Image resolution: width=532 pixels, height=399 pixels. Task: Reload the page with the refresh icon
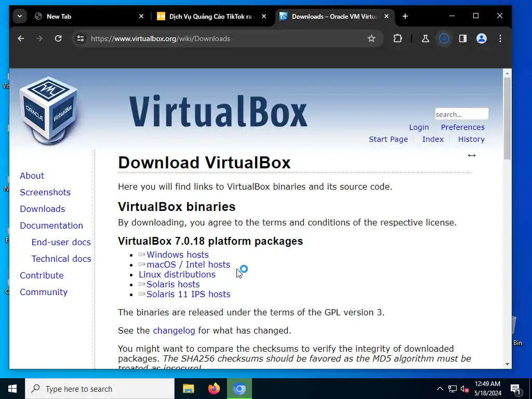click(x=58, y=38)
